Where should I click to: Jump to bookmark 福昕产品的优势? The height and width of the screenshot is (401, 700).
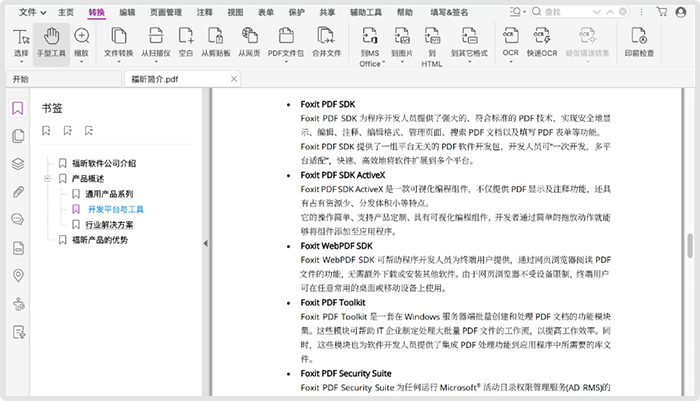click(100, 240)
